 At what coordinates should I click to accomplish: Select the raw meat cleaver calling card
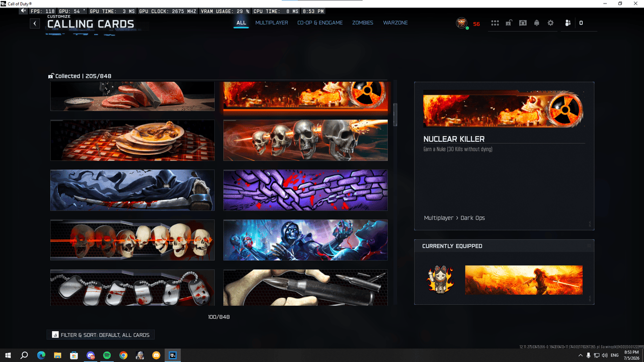pyautogui.click(x=132, y=96)
